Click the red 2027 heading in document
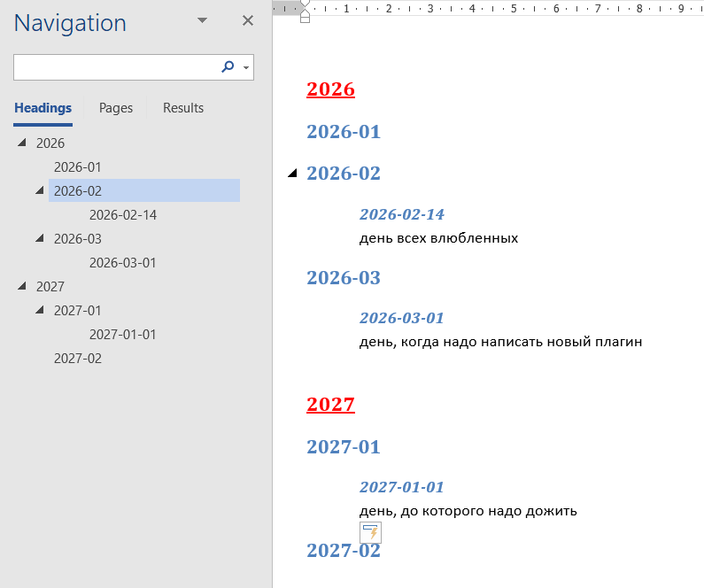The height and width of the screenshot is (588, 704). click(330, 405)
